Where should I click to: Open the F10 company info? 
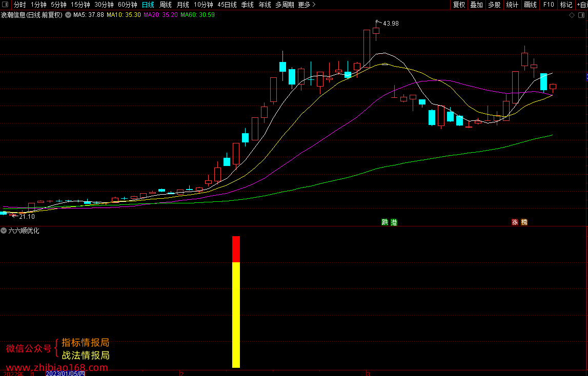[548, 5]
